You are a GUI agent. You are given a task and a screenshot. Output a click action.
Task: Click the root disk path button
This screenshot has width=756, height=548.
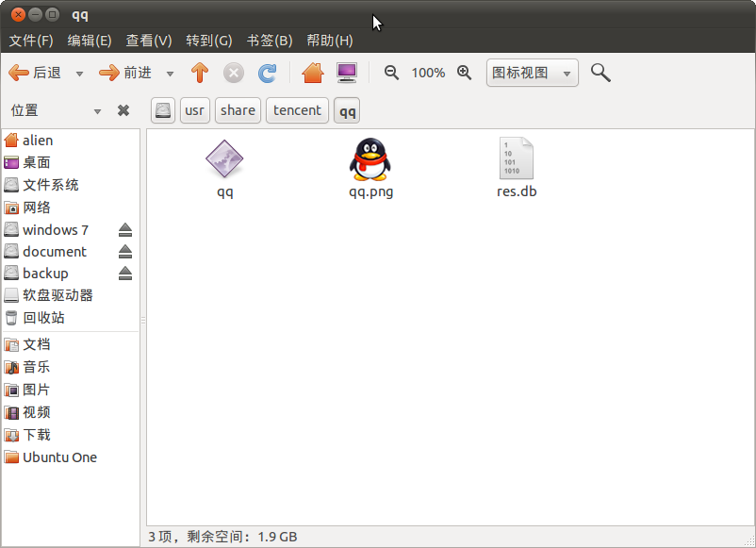pyautogui.click(x=163, y=110)
